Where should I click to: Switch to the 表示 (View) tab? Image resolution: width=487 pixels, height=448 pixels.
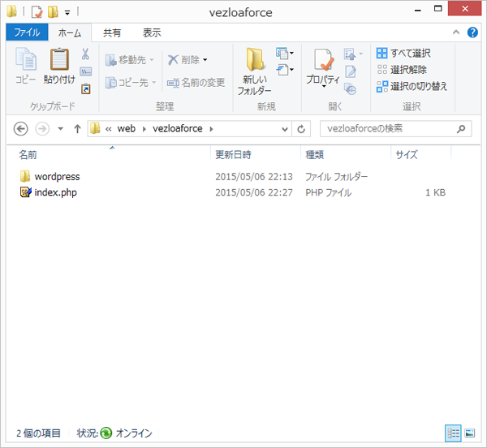point(152,32)
